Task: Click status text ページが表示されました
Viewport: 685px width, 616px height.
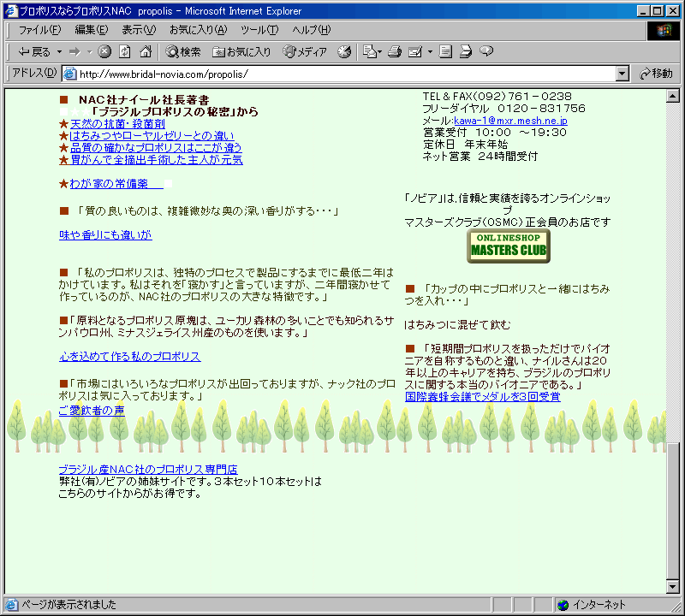Action: tap(69, 605)
